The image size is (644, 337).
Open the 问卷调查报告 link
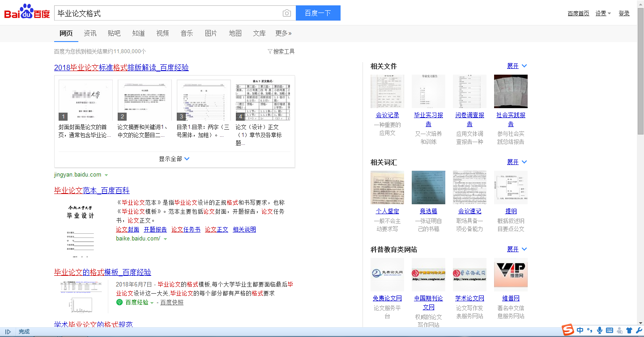[469, 119]
